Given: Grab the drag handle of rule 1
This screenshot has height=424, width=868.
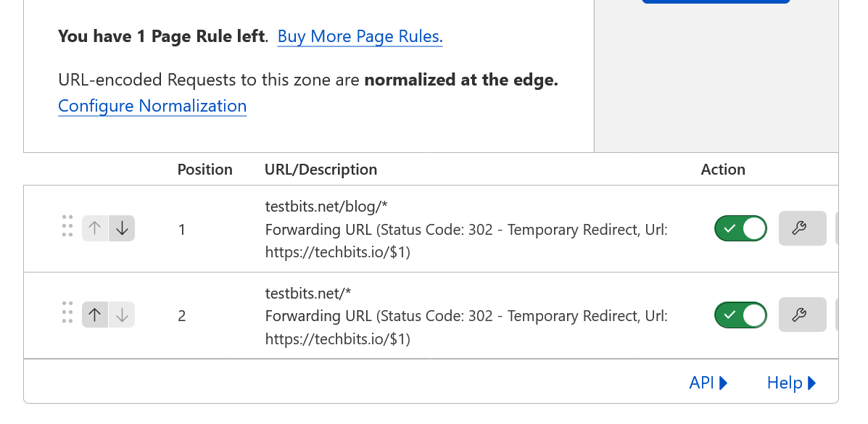Looking at the screenshot, I should [x=67, y=228].
